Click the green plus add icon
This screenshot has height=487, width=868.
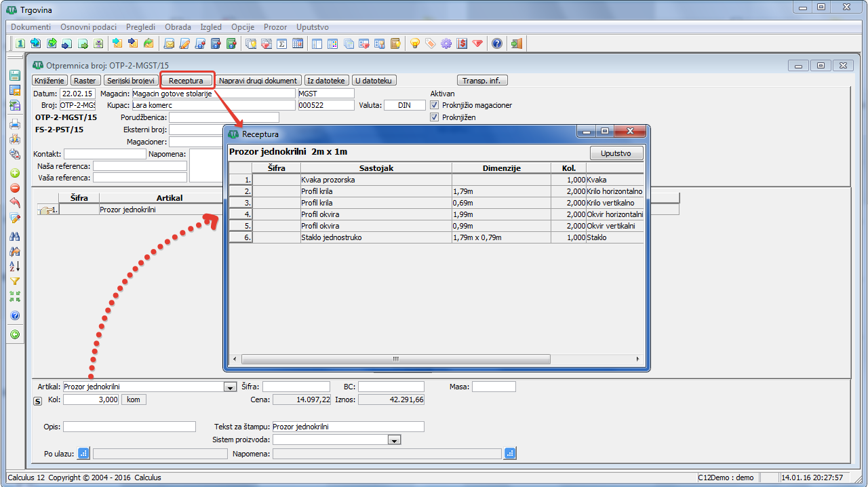14,173
